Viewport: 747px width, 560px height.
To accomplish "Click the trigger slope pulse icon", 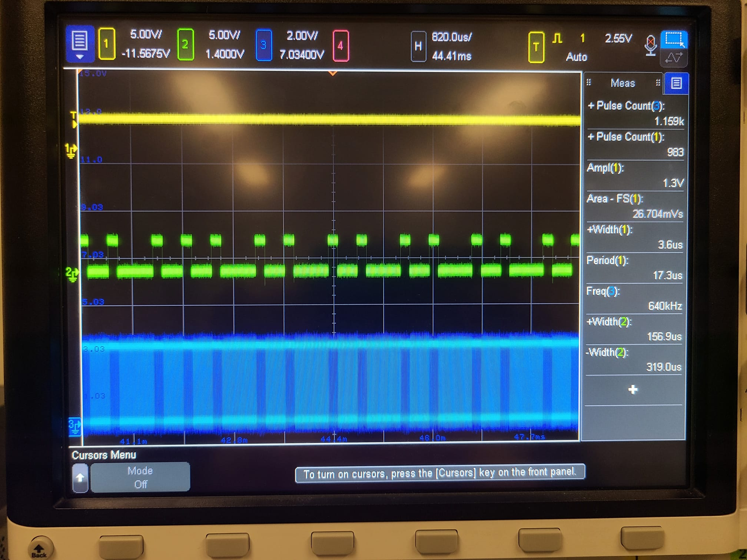I will [557, 38].
